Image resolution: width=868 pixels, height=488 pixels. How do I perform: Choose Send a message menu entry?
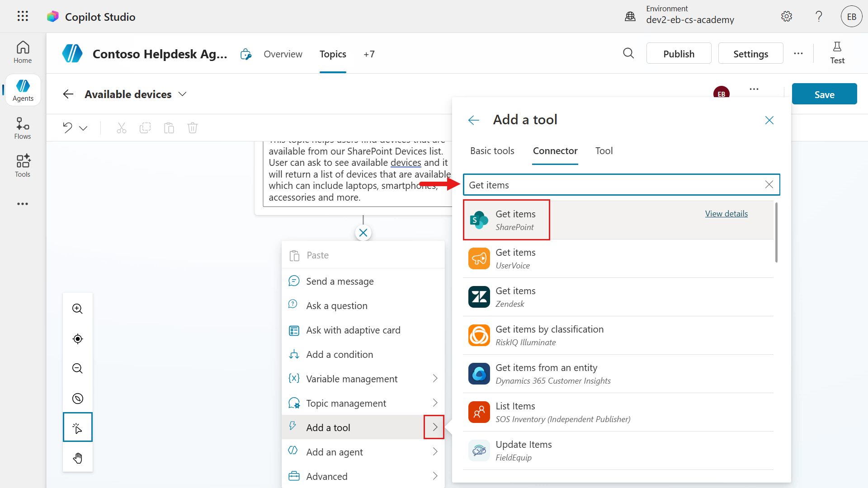(x=340, y=282)
